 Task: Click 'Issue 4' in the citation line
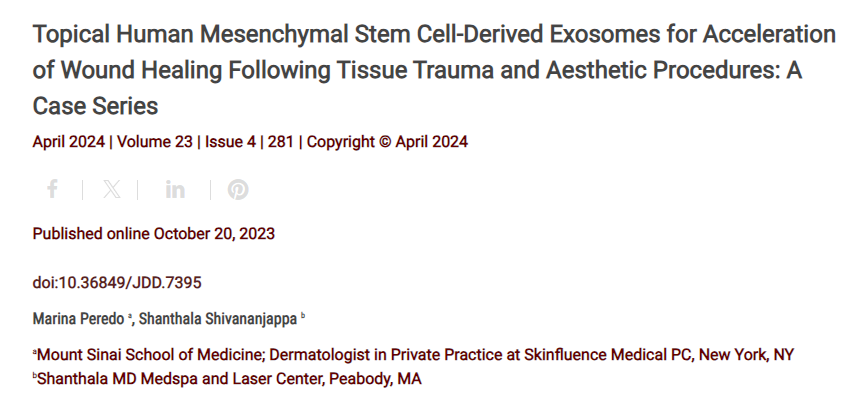pyautogui.click(x=229, y=142)
